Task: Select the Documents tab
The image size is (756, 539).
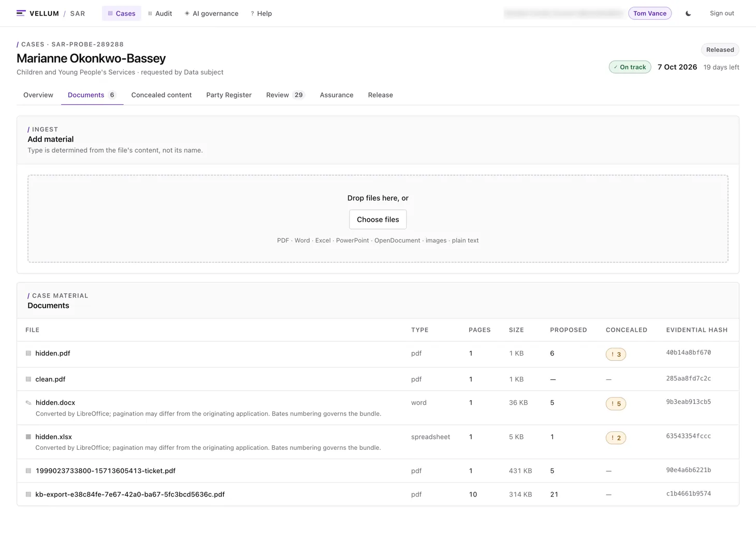Action: [x=92, y=95]
